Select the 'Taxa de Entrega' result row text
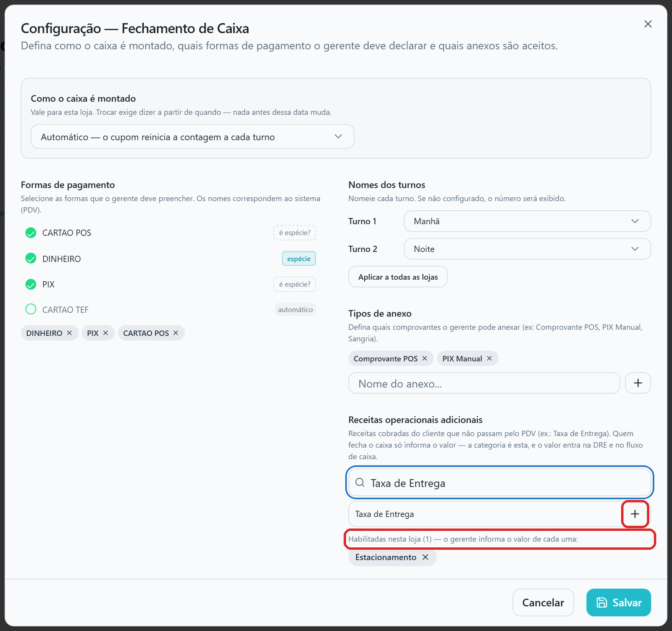672x631 pixels. click(385, 514)
